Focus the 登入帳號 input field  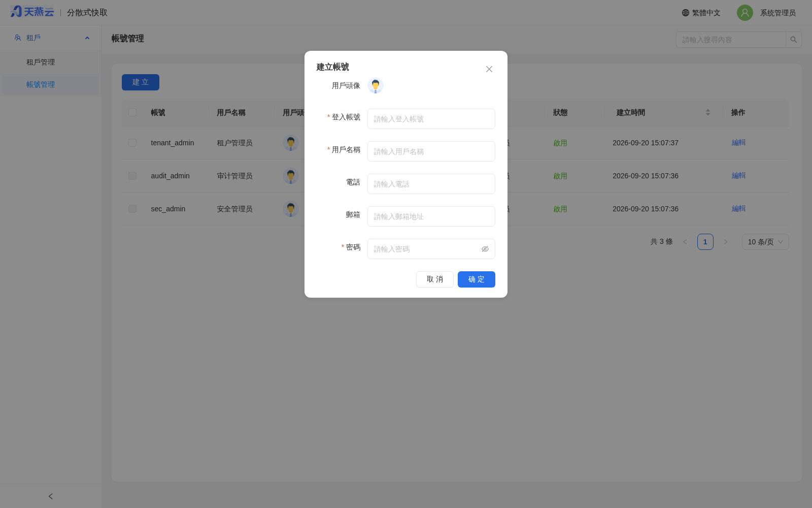tap(431, 119)
